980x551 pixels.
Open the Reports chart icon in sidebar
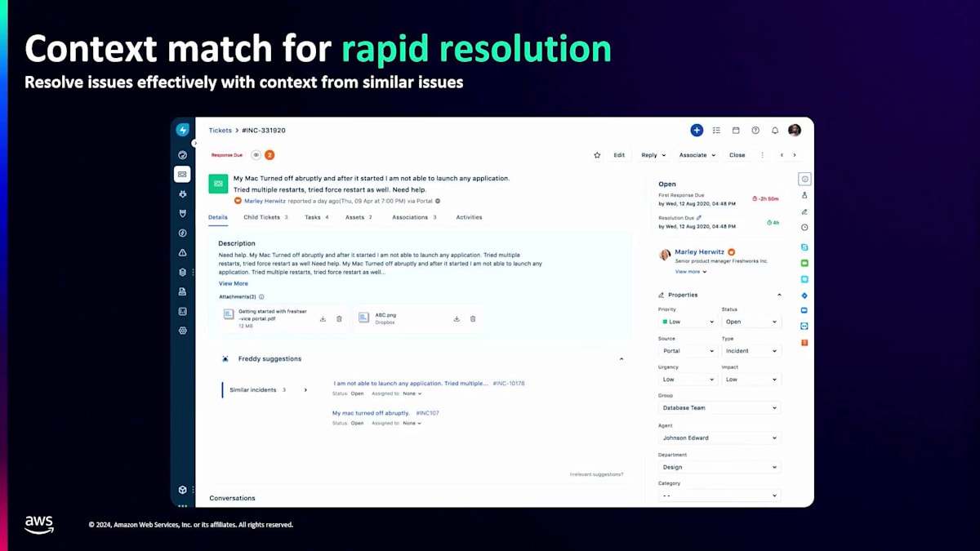pos(183,311)
